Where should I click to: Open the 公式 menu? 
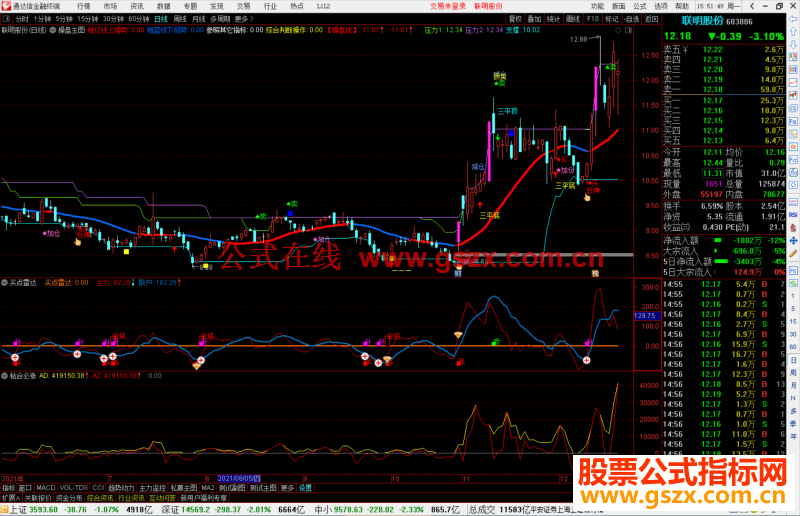[640, 6]
